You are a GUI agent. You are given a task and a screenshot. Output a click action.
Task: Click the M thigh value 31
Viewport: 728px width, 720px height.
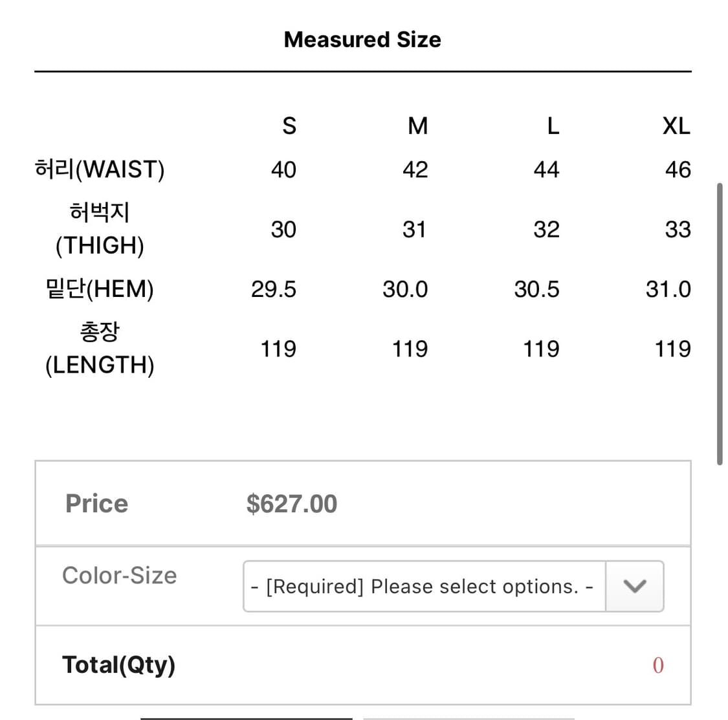(x=414, y=229)
